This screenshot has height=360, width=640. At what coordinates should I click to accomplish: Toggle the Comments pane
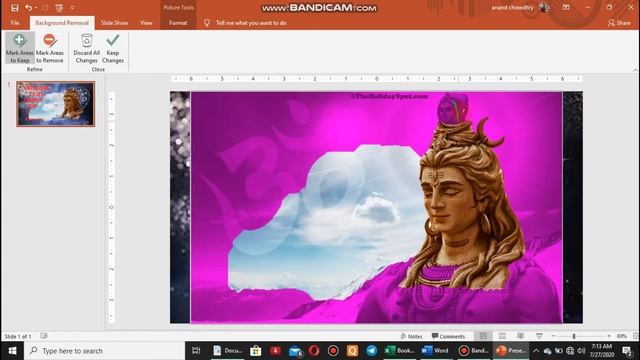coord(448,336)
